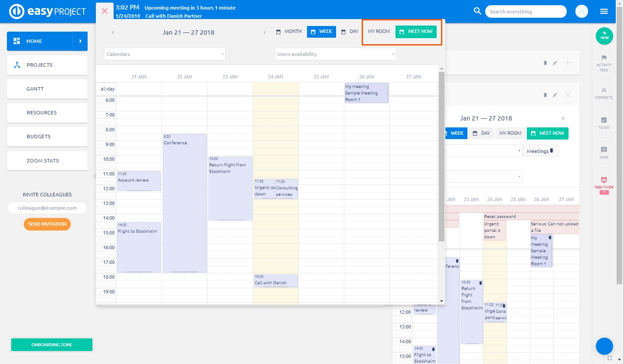The image size is (624, 364).
Task: Open Projects in the left menu
Action: pos(47,65)
